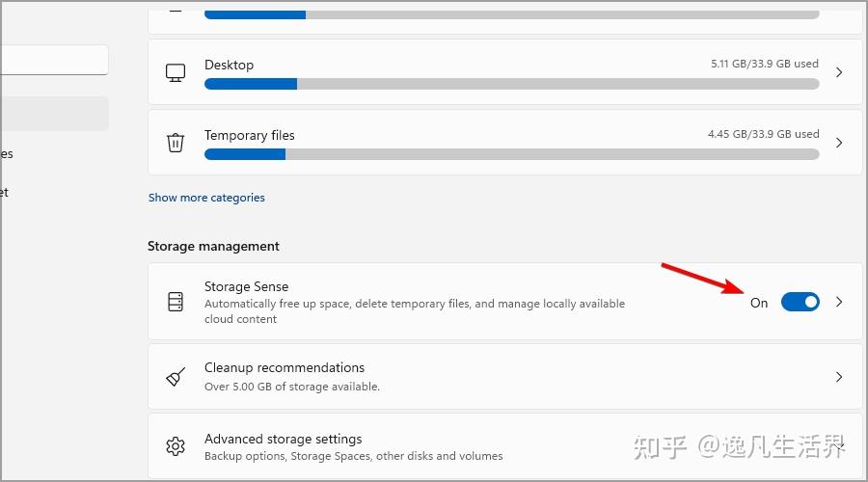Open the Desktop storage entry
Image resolution: width=868 pixels, height=482 pixels.
504,72
